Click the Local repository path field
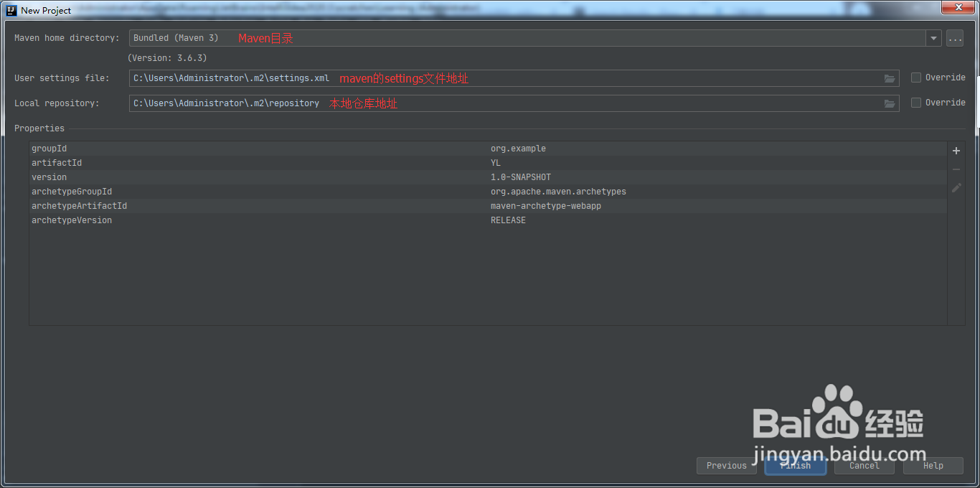 (514, 103)
